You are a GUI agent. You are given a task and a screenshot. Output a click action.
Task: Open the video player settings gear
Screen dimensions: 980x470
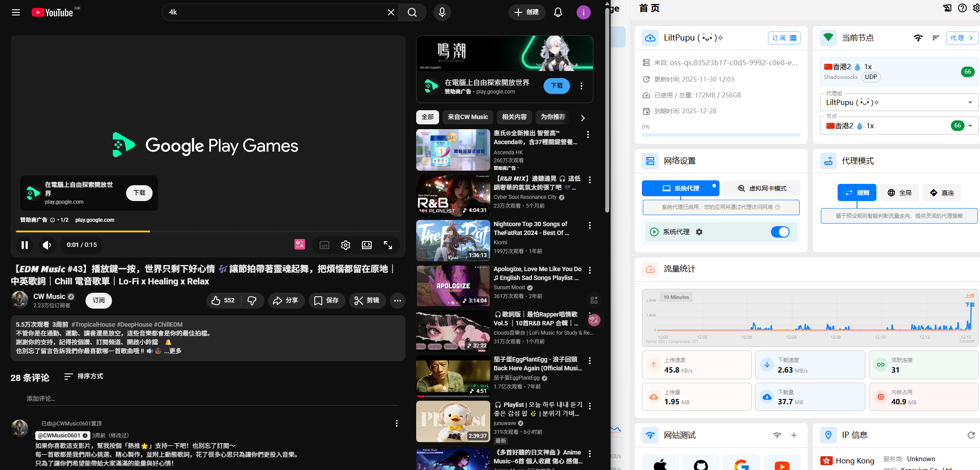tap(346, 245)
